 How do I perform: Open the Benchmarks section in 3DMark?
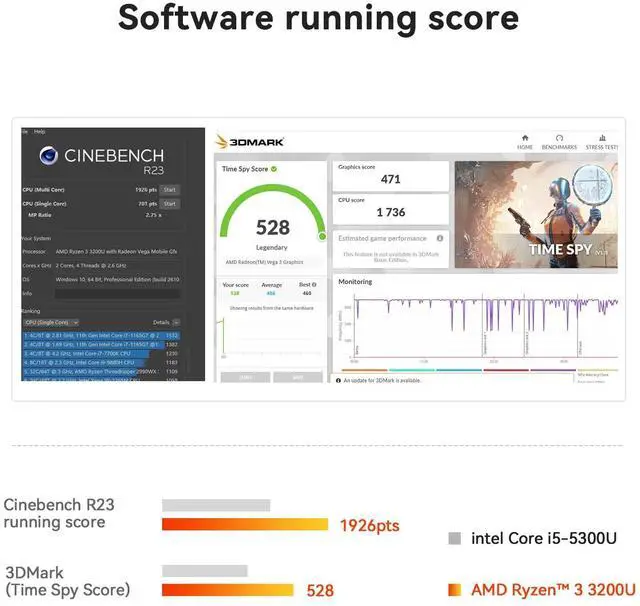click(x=559, y=141)
